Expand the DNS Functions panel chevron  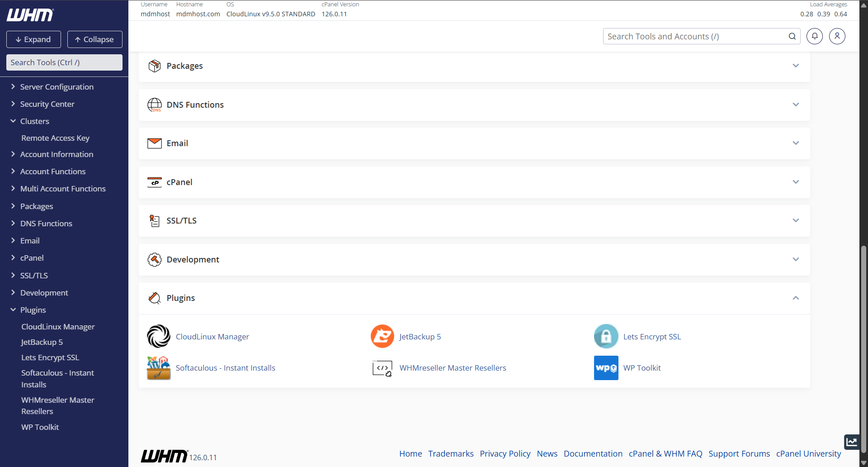click(x=796, y=105)
